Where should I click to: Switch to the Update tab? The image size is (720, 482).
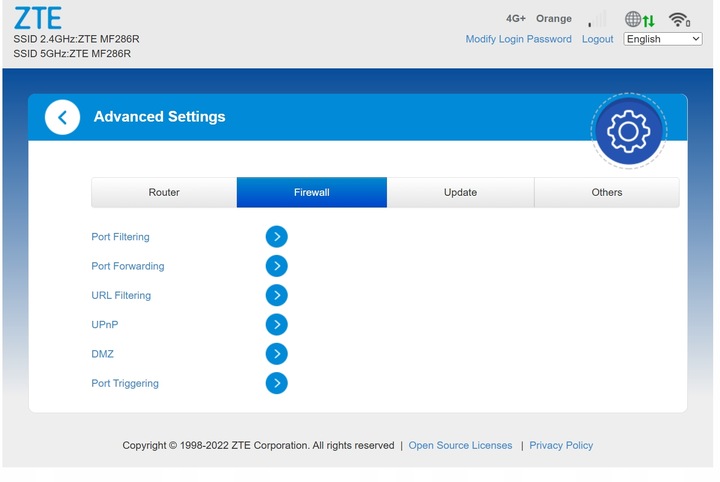(x=460, y=192)
